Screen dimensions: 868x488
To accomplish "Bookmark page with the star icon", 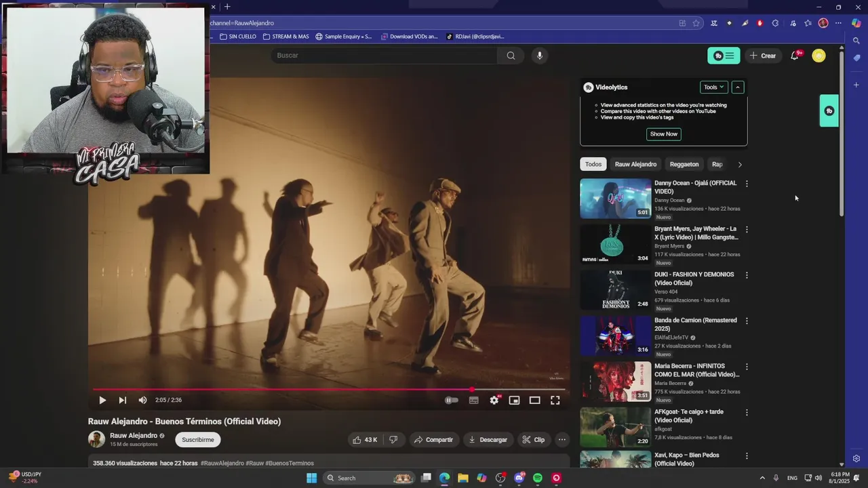I will click(x=696, y=23).
